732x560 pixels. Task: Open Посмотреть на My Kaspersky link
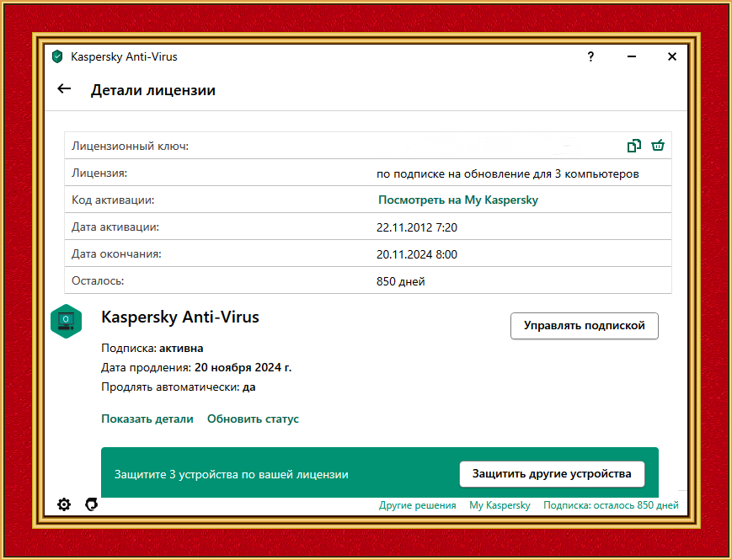tap(458, 200)
